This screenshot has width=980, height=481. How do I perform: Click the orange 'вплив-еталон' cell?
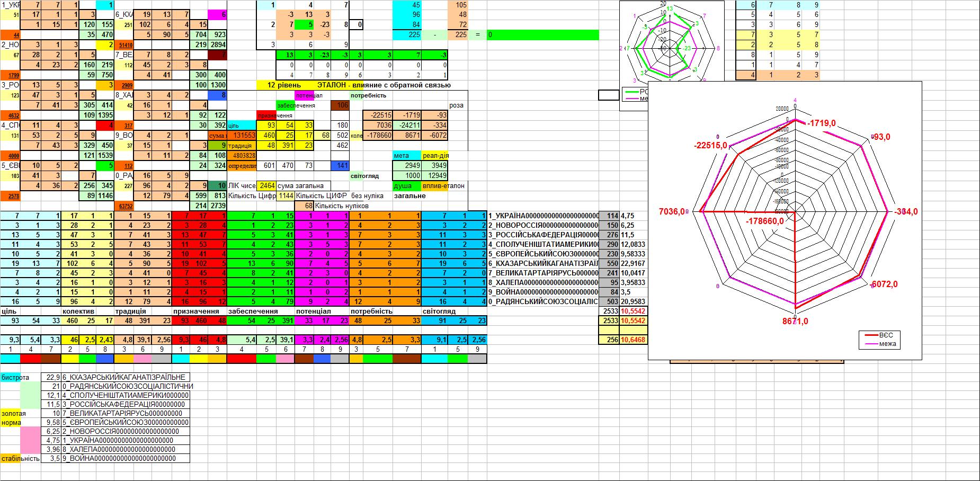pyautogui.click(x=435, y=186)
